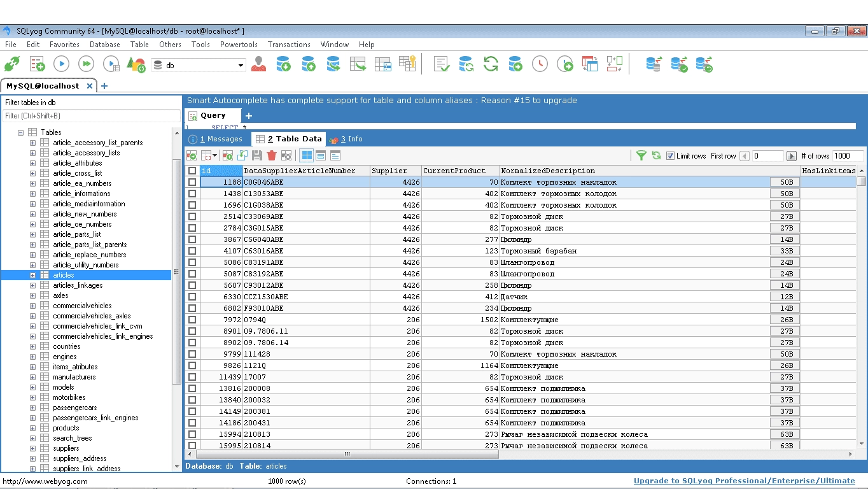Click the red trash delete rows icon

click(272, 155)
